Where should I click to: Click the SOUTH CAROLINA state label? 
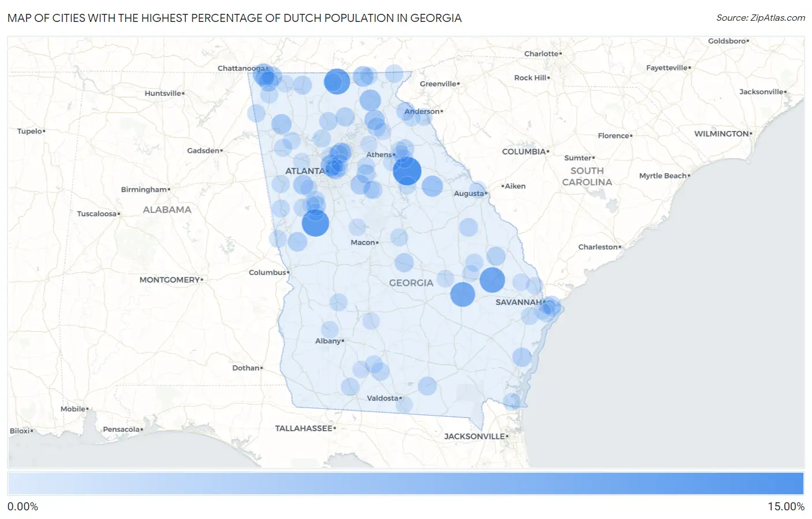(x=587, y=177)
